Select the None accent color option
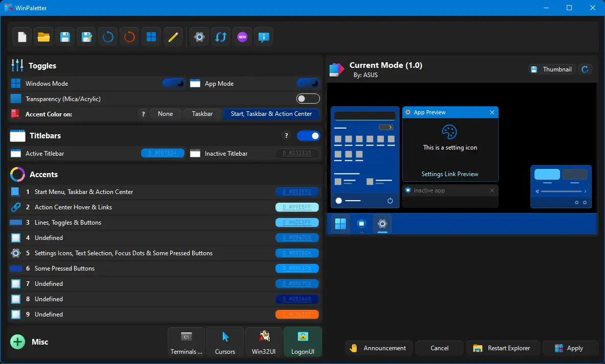This screenshot has height=364, width=605. pos(165,114)
